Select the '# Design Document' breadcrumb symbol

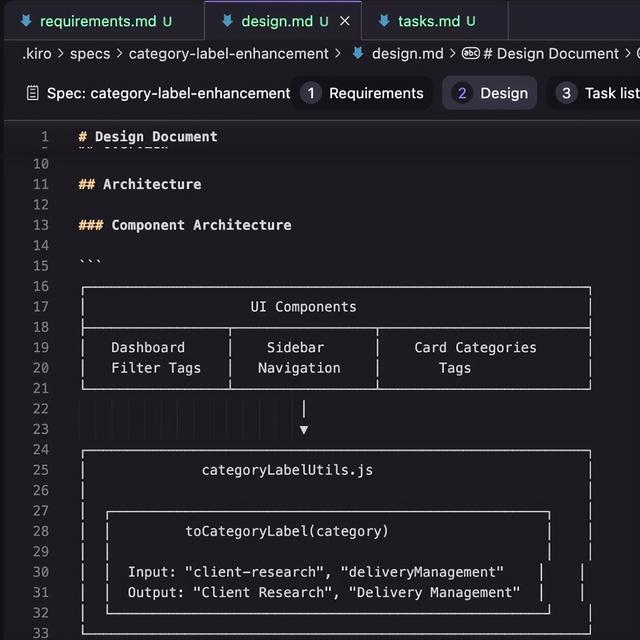coord(557,54)
